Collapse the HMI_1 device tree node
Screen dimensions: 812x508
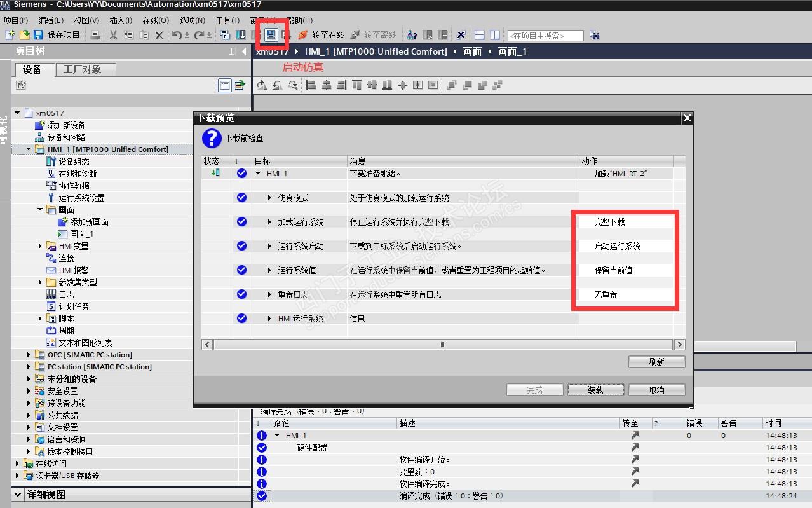point(29,149)
